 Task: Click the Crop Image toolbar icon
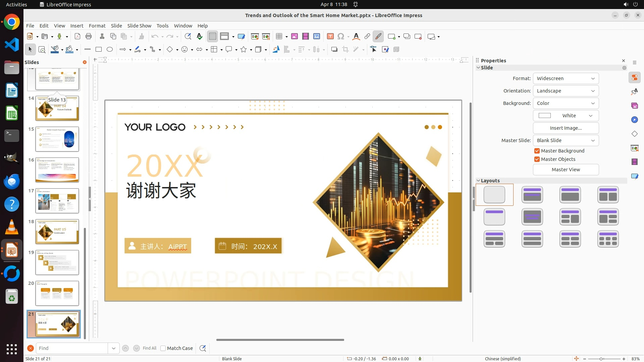tap(345, 50)
